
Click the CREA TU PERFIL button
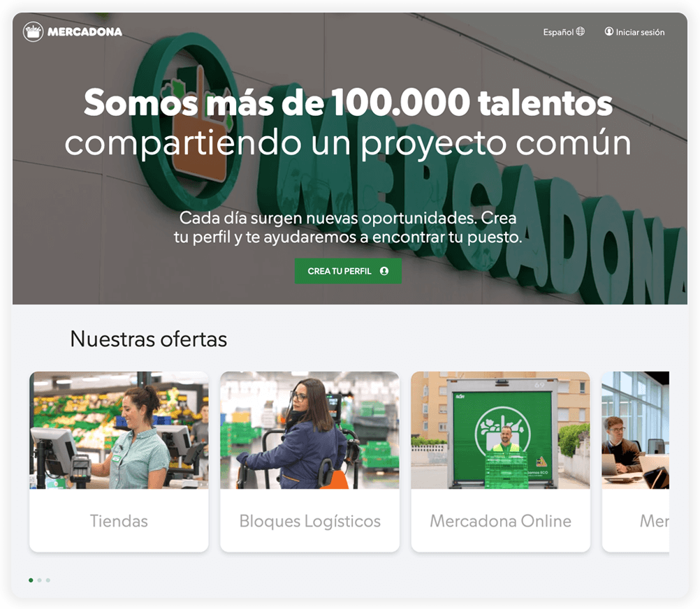pyautogui.click(x=348, y=271)
